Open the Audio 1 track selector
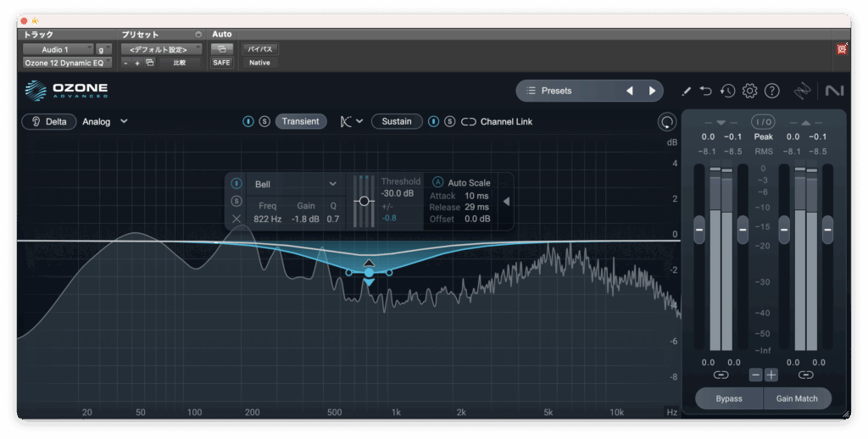This screenshot has height=439, width=868. [58, 49]
